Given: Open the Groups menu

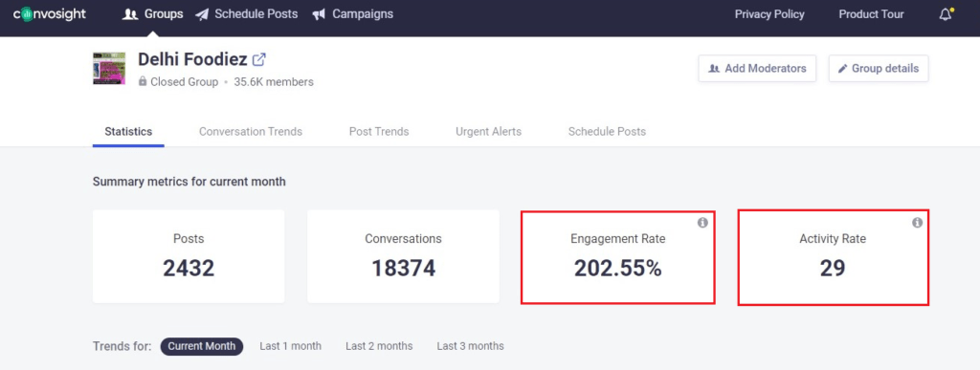Looking at the screenshot, I should [x=153, y=13].
